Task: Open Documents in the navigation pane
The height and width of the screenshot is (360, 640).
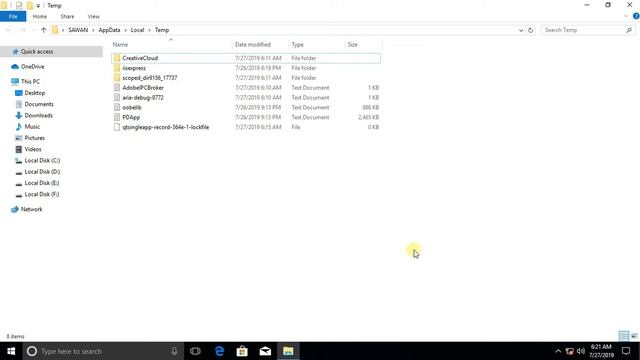Action: click(39, 104)
